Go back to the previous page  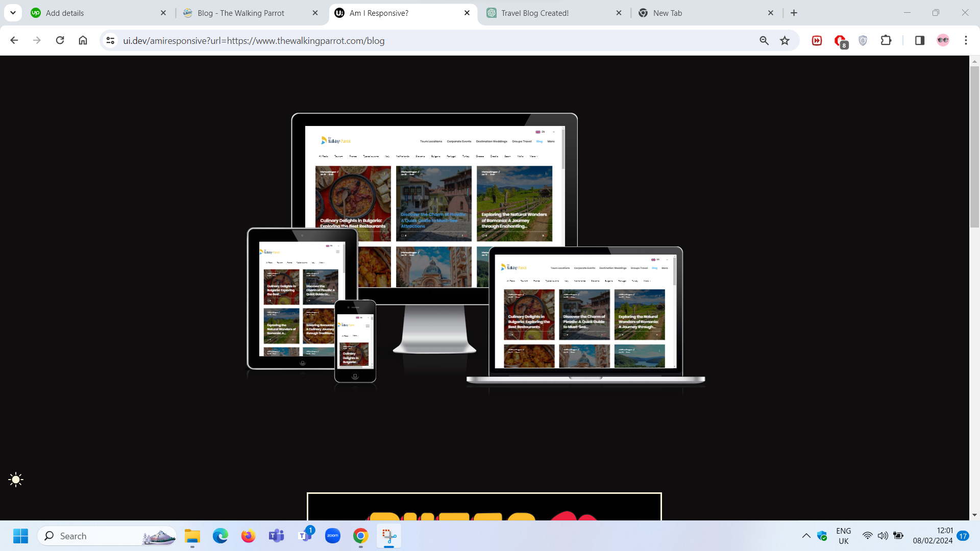pyautogui.click(x=14, y=40)
